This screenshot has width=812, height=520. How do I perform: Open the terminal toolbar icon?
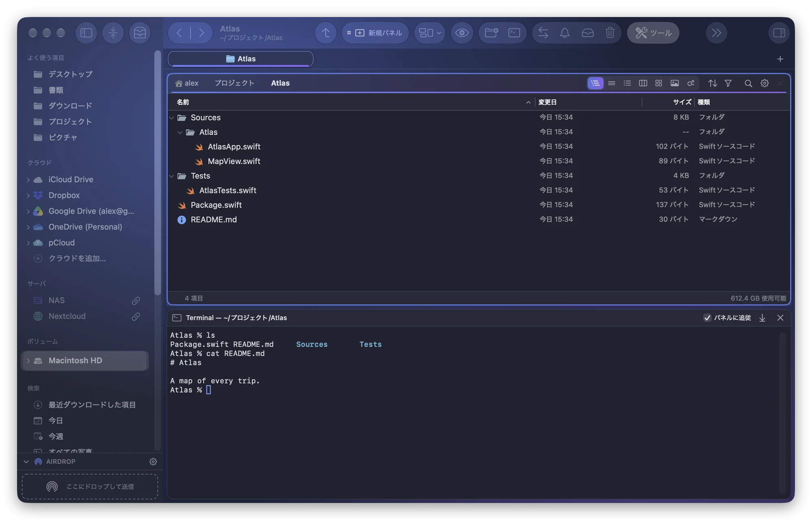click(514, 33)
